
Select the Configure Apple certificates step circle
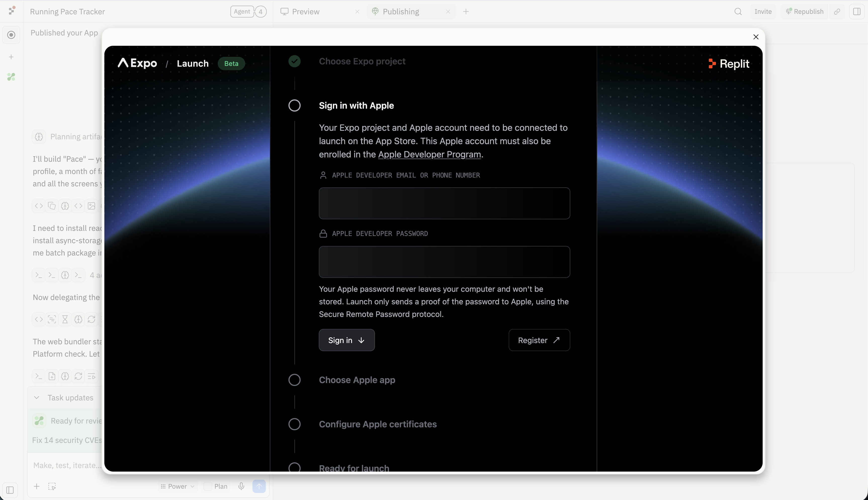click(x=294, y=424)
